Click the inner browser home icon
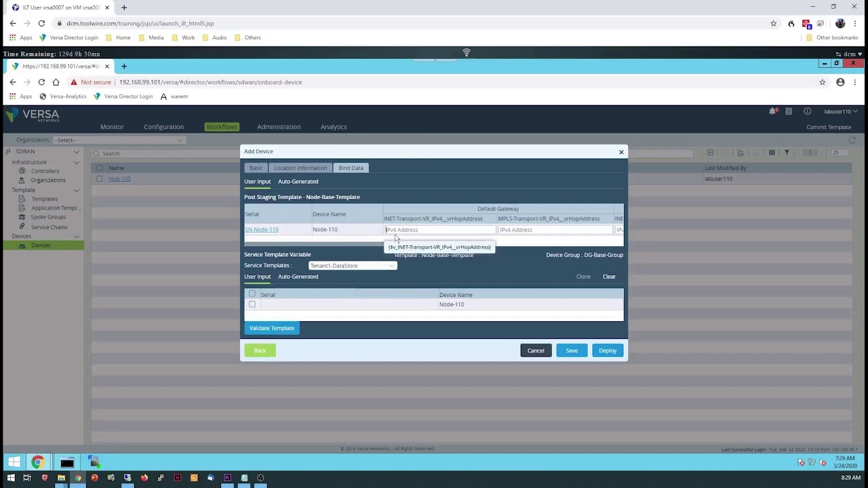868x488 pixels. pos(56,82)
